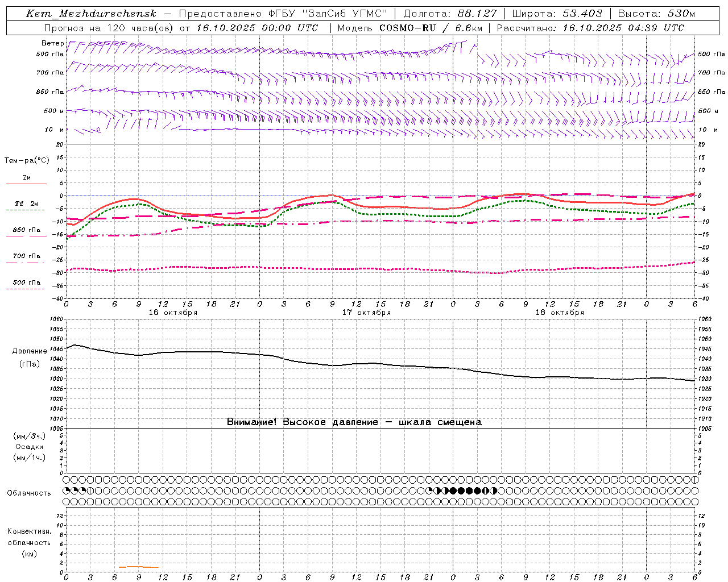Click the 10 м wind level label on left
The image size is (728, 582).
pyautogui.click(x=55, y=130)
